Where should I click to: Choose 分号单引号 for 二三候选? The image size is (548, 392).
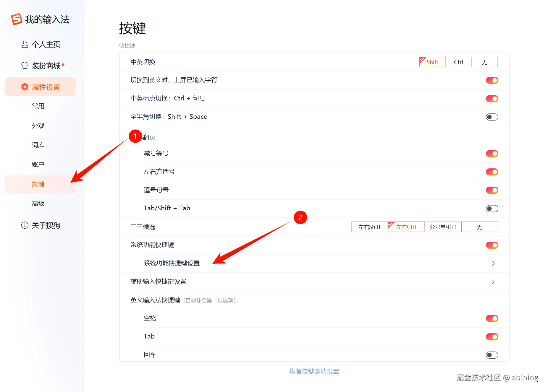(443, 227)
